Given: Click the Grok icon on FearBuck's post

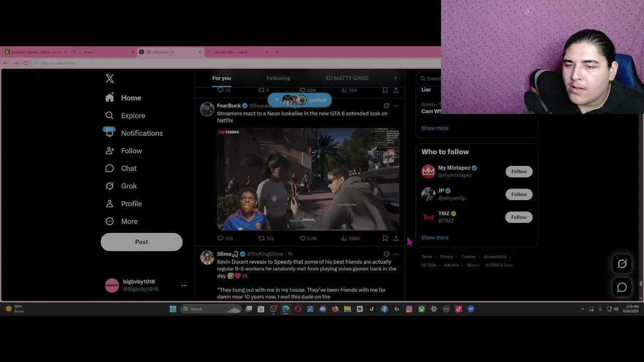Looking at the screenshot, I should [x=386, y=106].
